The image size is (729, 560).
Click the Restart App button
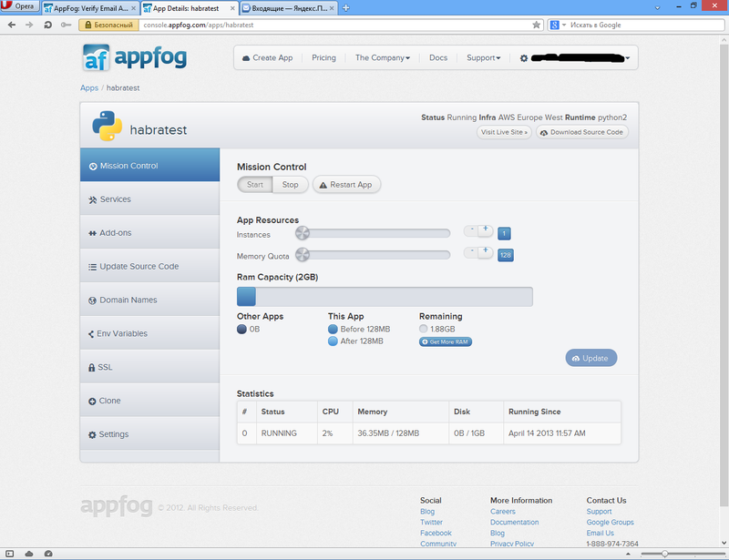click(346, 185)
